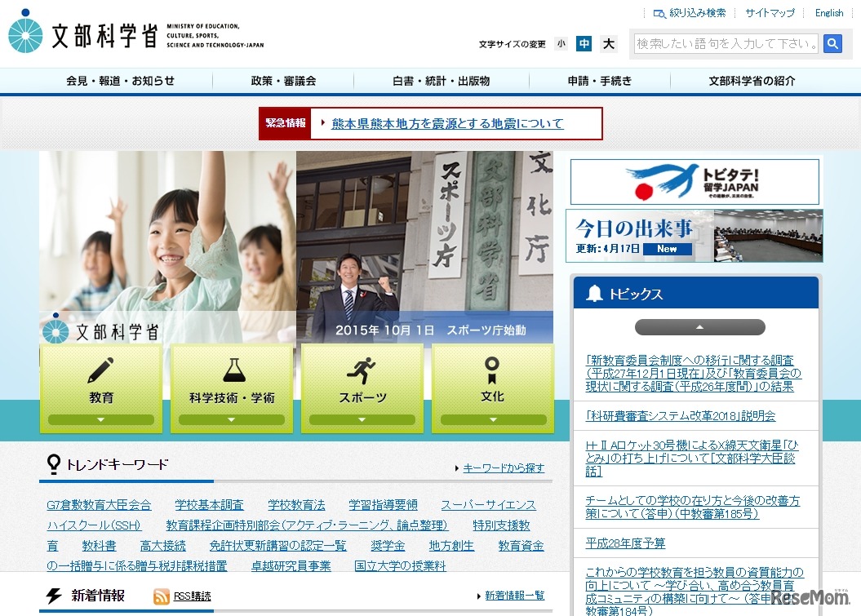This screenshot has height=616, width=861.
Task: Click the bell icon on トピックス panel
Action: pyautogui.click(x=595, y=293)
